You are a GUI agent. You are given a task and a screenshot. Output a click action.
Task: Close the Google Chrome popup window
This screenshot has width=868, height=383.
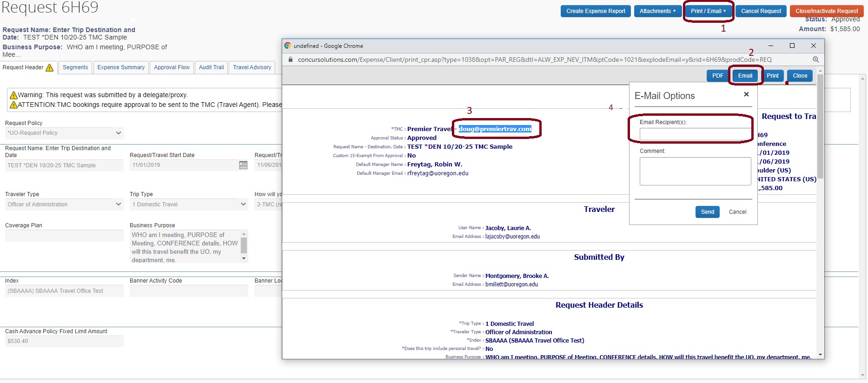(x=814, y=46)
